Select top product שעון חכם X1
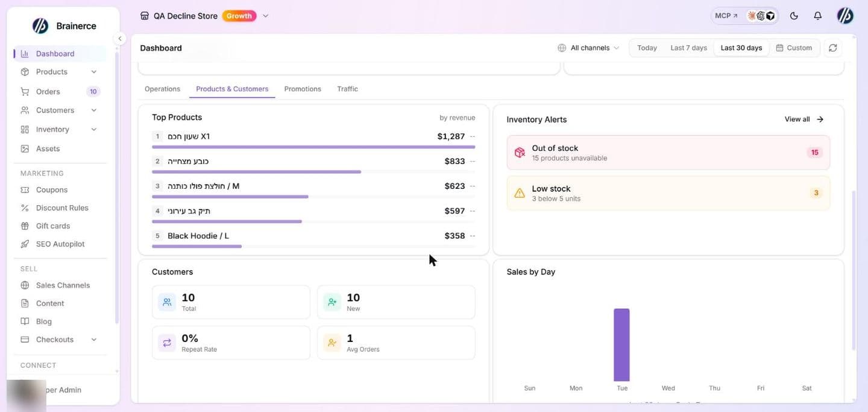 (x=313, y=139)
